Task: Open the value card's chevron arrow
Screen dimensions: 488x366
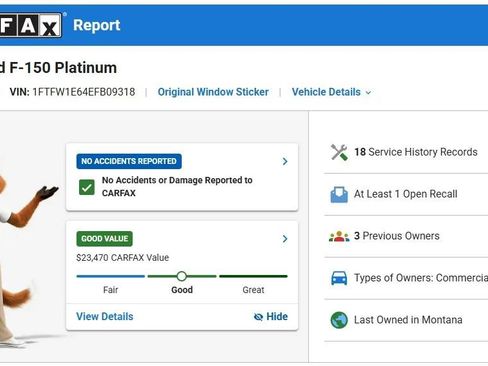Action: pos(285,239)
